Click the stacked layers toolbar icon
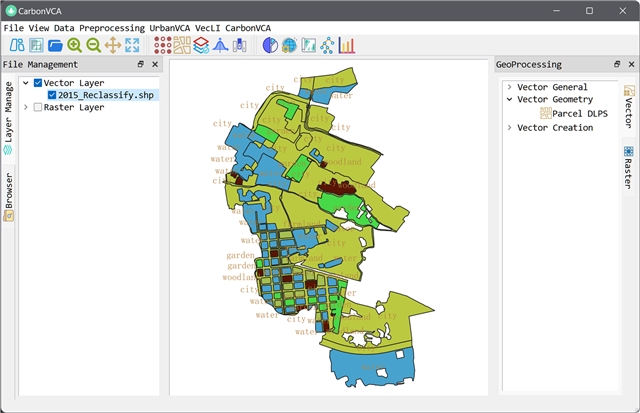 coord(201,45)
